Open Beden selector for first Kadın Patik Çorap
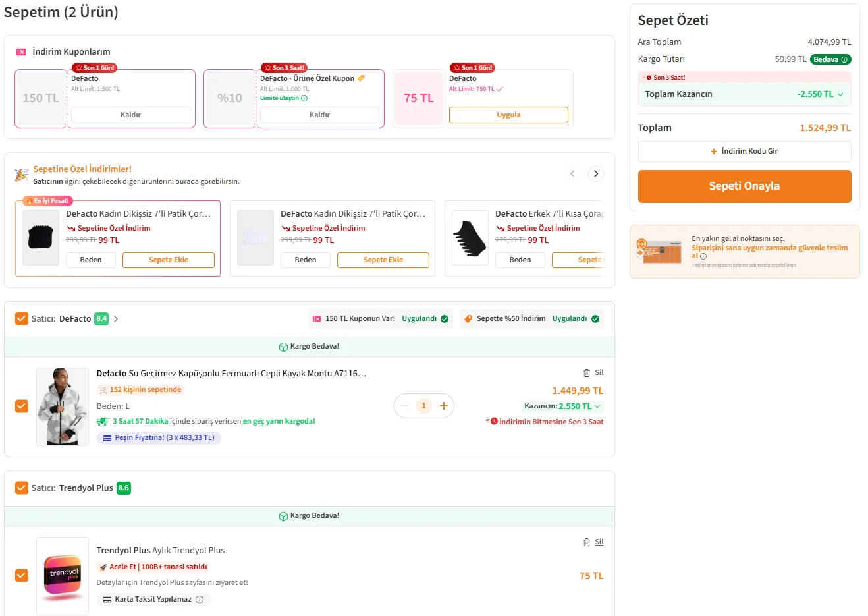 tap(91, 260)
